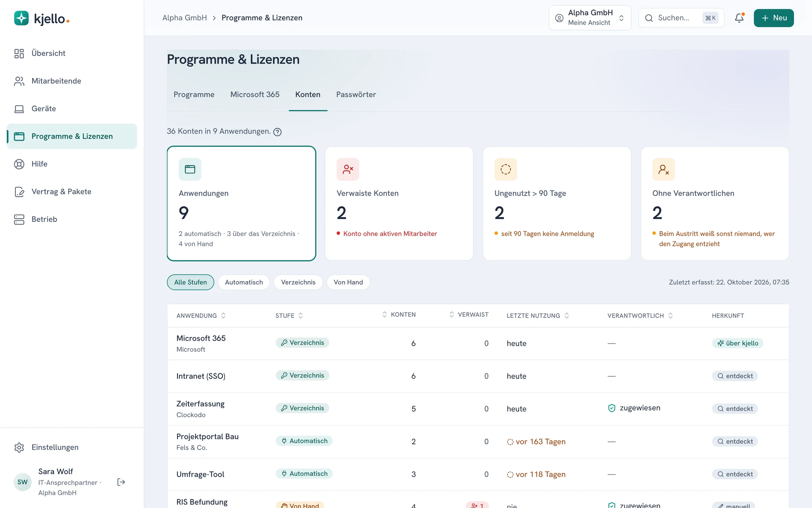Click the Mitarbeitende people icon

(x=19, y=81)
